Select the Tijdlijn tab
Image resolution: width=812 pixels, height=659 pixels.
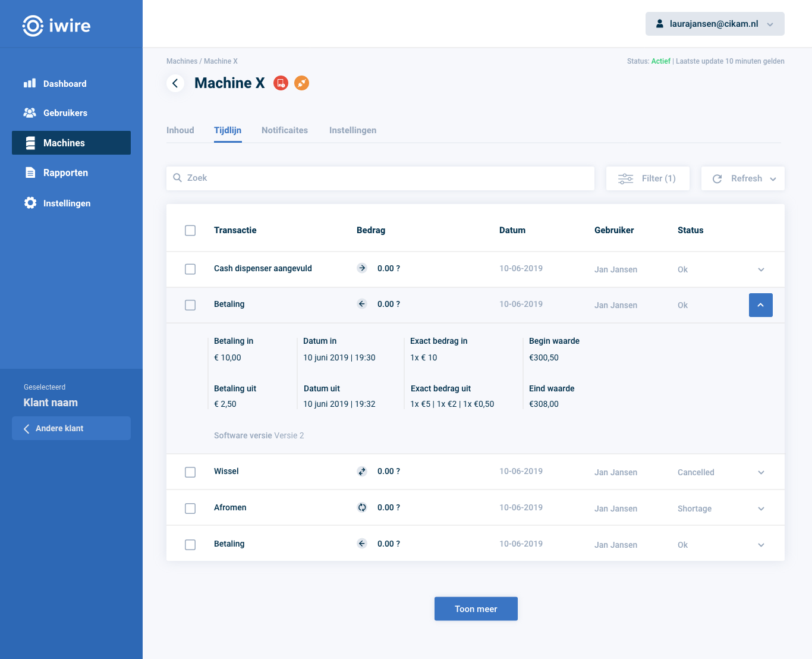228,130
